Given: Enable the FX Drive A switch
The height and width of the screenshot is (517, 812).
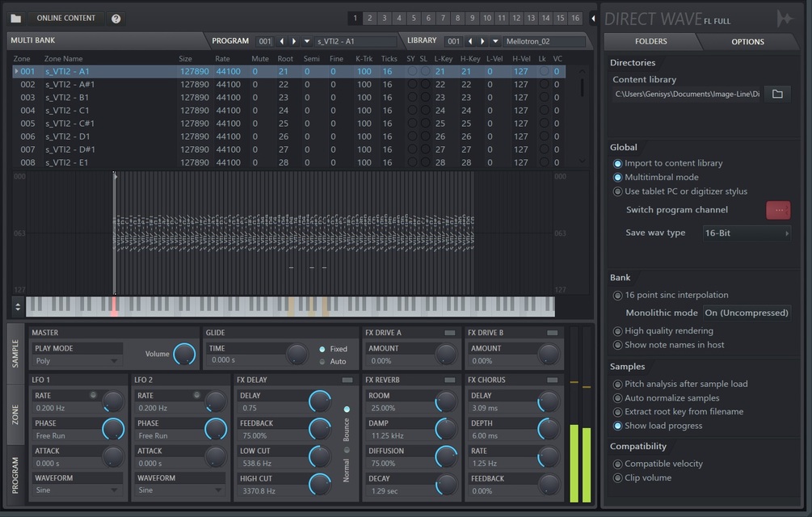Looking at the screenshot, I should click(449, 333).
